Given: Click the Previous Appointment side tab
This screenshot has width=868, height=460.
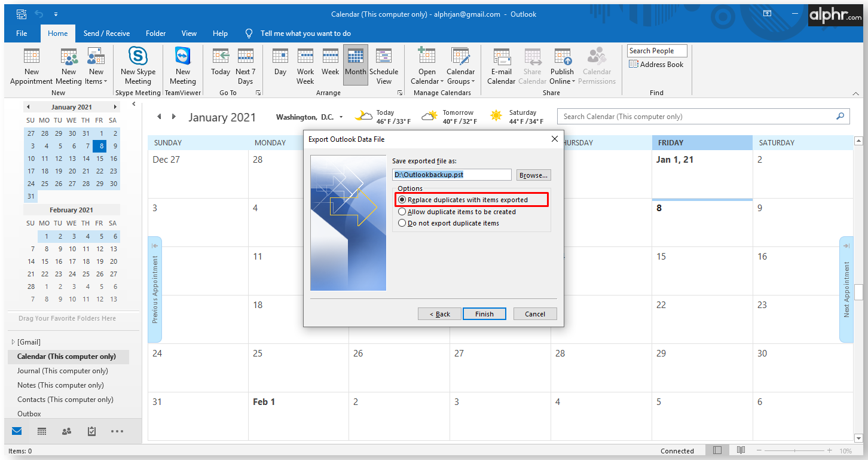Looking at the screenshot, I should click(x=155, y=290).
